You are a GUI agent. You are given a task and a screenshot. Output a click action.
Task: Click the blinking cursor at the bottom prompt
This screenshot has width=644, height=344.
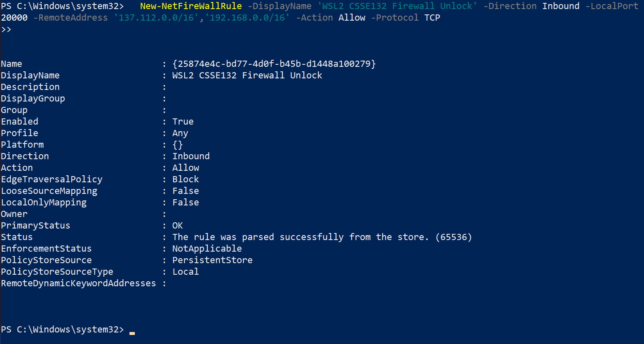pyautogui.click(x=132, y=332)
